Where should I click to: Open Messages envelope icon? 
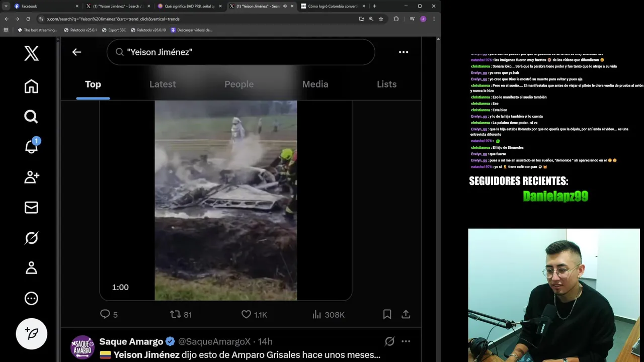(31, 207)
